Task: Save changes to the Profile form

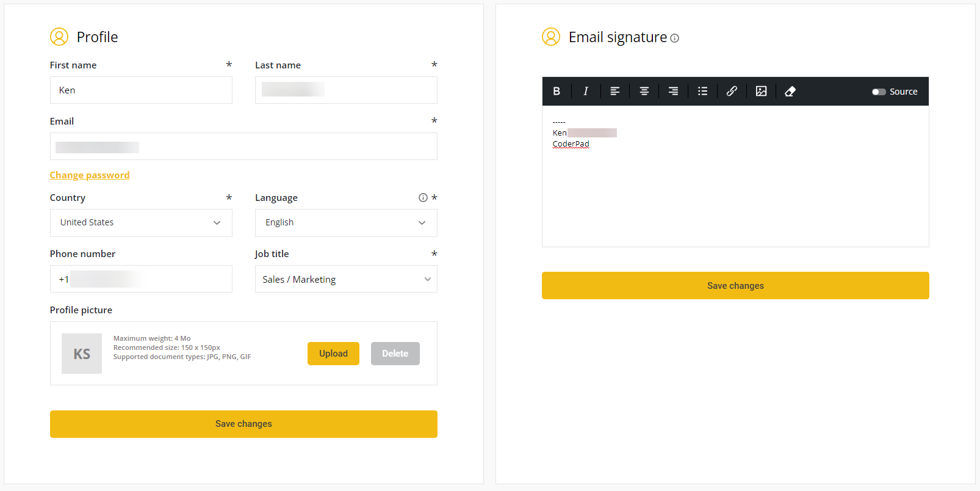Action: click(x=243, y=424)
